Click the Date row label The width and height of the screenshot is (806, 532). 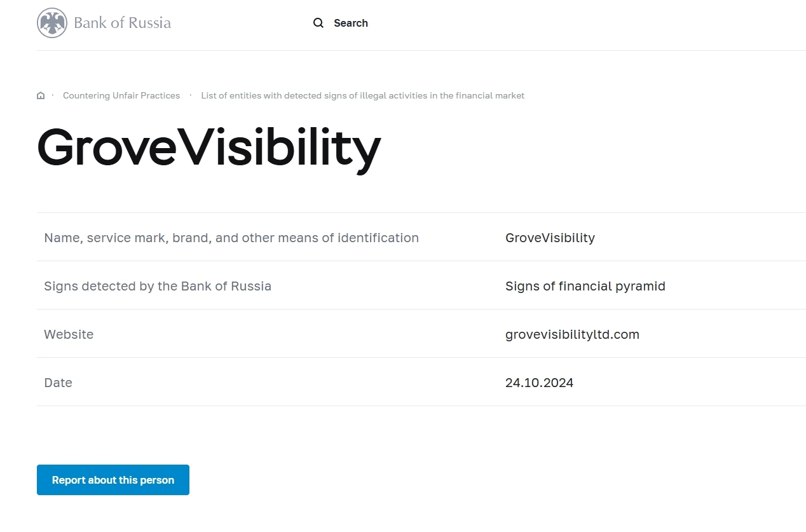[x=58, y=383]
